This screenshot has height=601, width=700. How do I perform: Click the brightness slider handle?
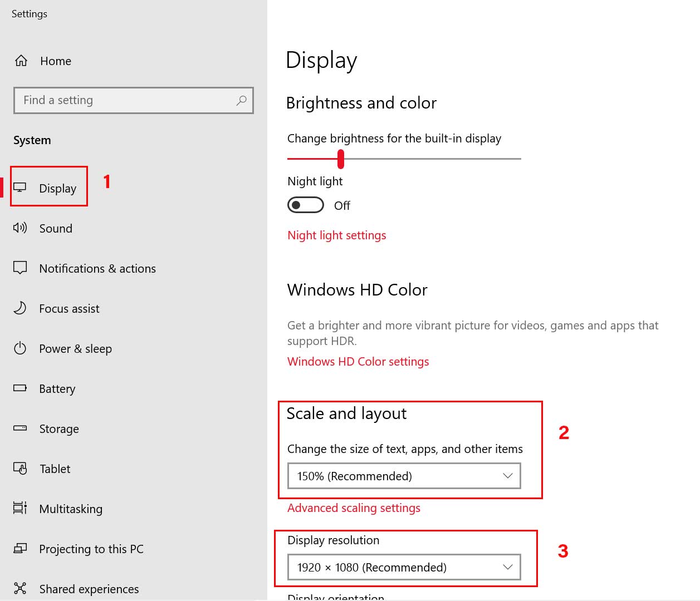(341, 159)
